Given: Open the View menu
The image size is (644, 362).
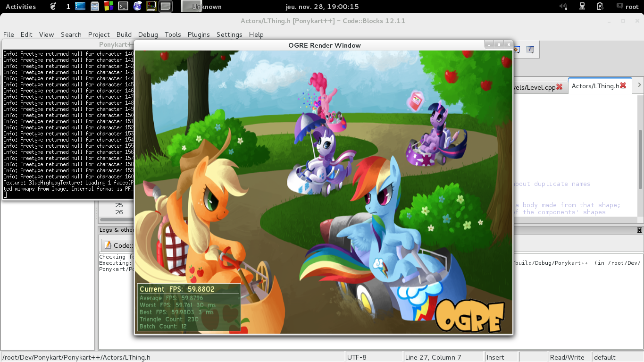Looking at the screenshot, I should pos(46,34).
